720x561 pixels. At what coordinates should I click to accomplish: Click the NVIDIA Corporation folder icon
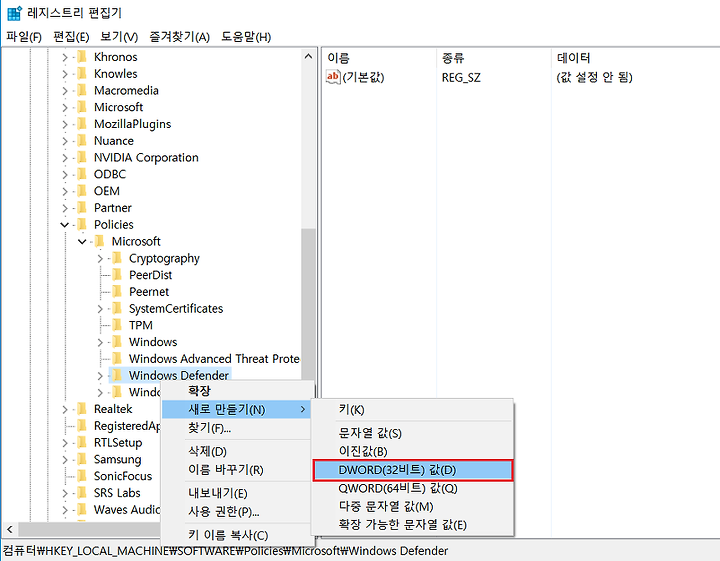[x=82, y=157]
